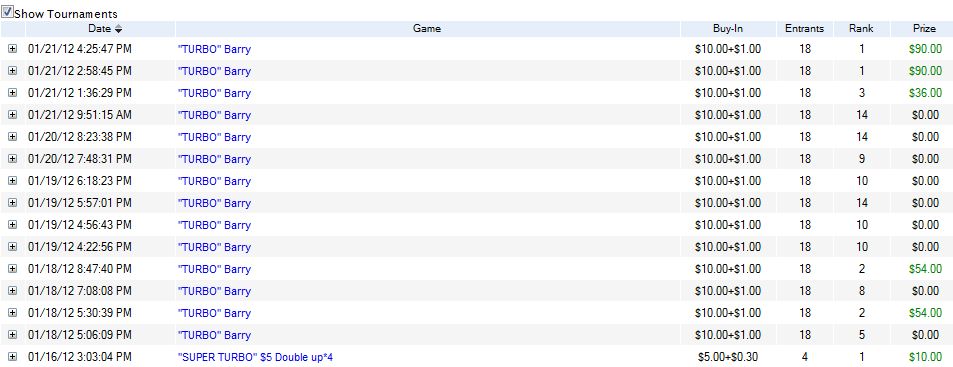Screen dimensions: 953x367
Task: Open the TURBO Barry game from 1:36:29 PM
Action: click(214, 93)
